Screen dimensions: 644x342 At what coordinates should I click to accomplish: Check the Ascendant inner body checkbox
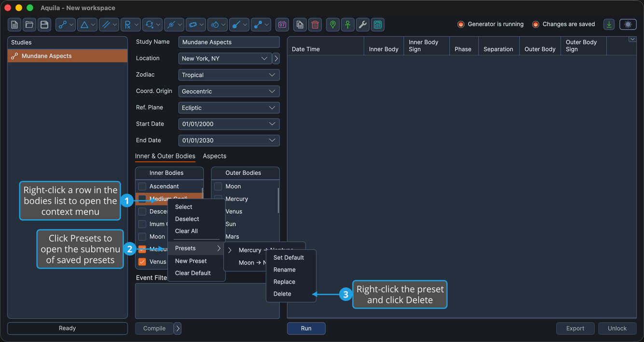142,186
